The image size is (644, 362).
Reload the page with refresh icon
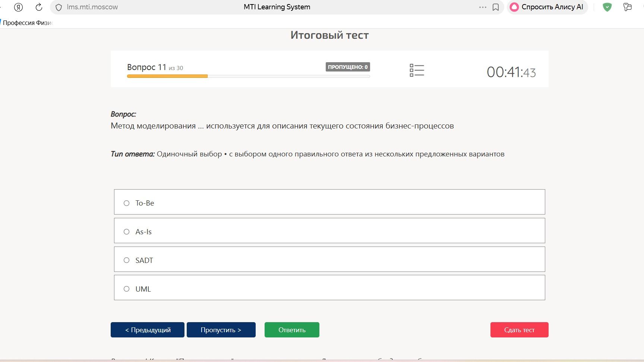point(39,7)
